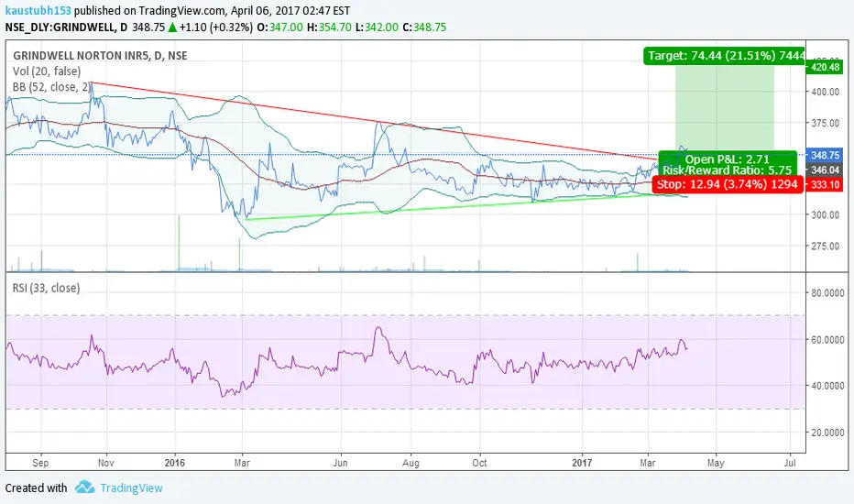The image size is (854, 504).
Task: Click the 20.0000 RSI axis label
Action: [827, 433]
